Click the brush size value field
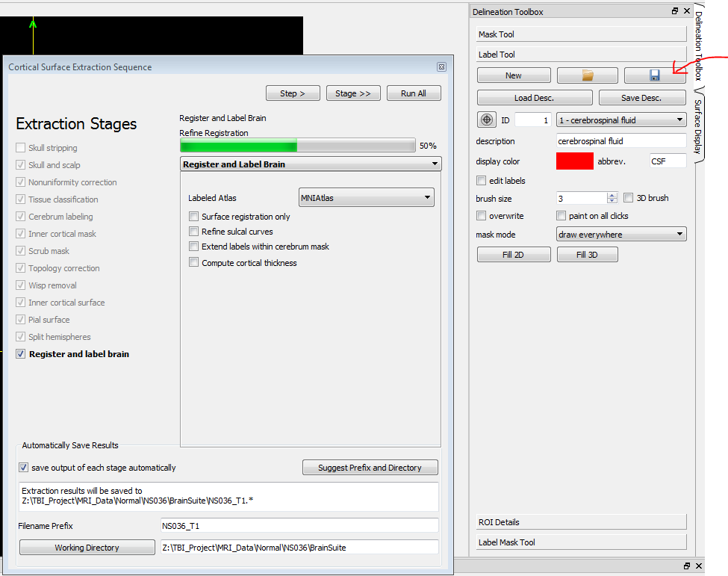The image size is (728, 576). pos(582,198)
